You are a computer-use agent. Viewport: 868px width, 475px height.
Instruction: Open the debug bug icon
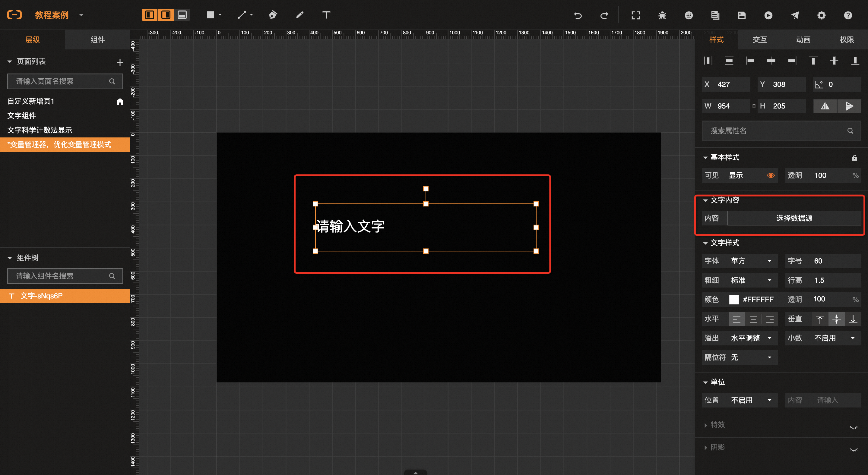(x=662, y=15)
